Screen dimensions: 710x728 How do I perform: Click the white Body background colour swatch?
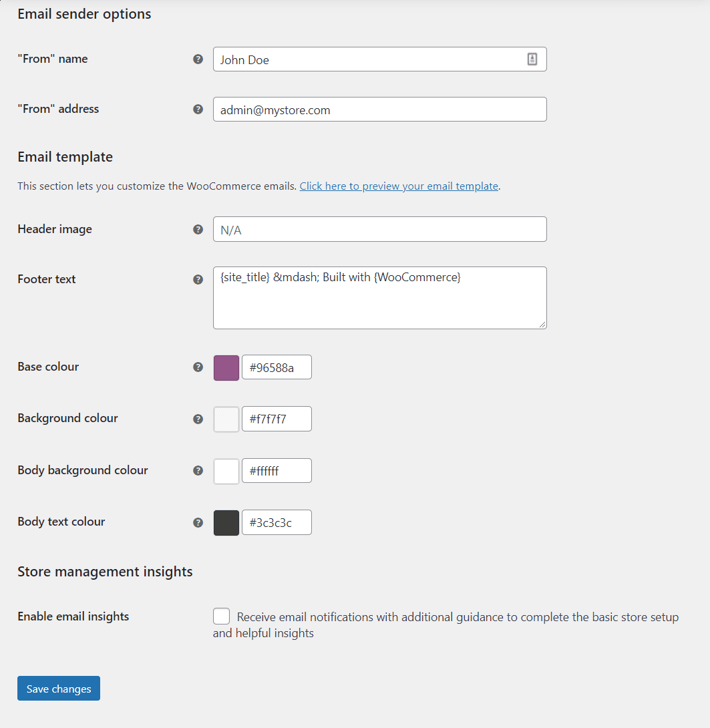click(x=226, y=470)
